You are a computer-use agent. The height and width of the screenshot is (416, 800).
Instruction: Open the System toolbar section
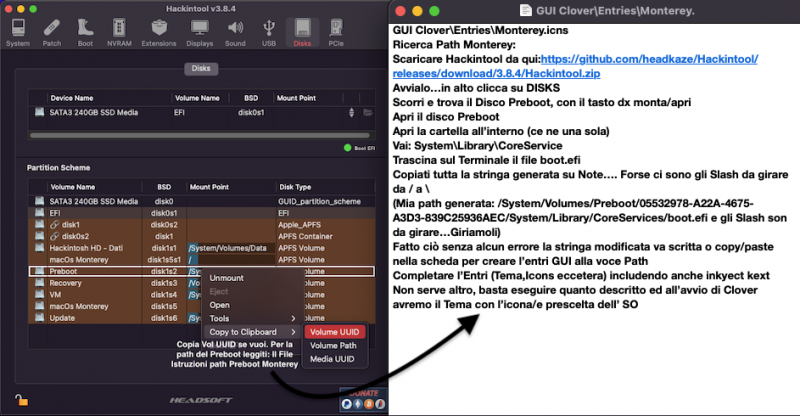point(18,33)
